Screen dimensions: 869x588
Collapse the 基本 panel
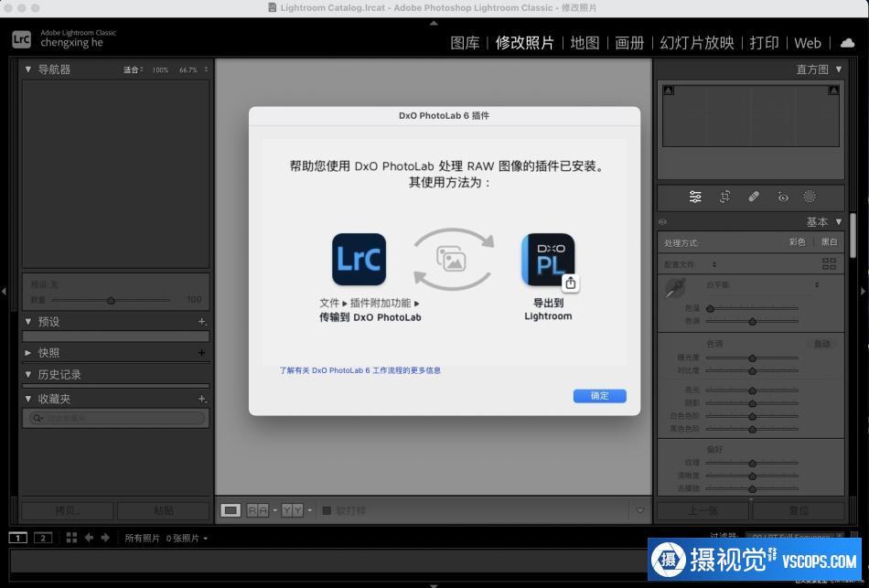tap(839, 221)
